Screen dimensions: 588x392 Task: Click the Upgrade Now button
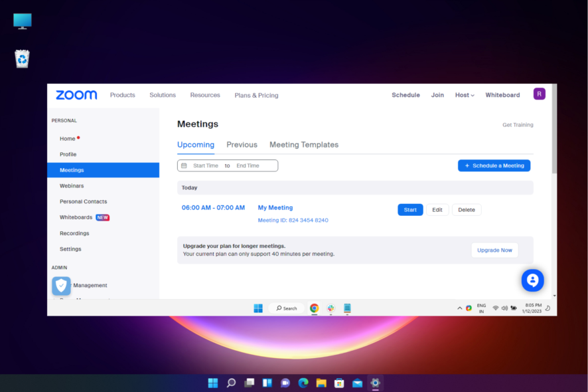click(x=494, y=250)
